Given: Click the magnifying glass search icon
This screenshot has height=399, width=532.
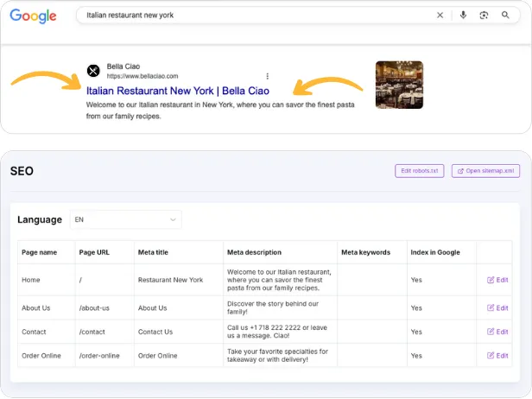Looking at the screenshot, I should pyautogui.click(x=505, y=15).
